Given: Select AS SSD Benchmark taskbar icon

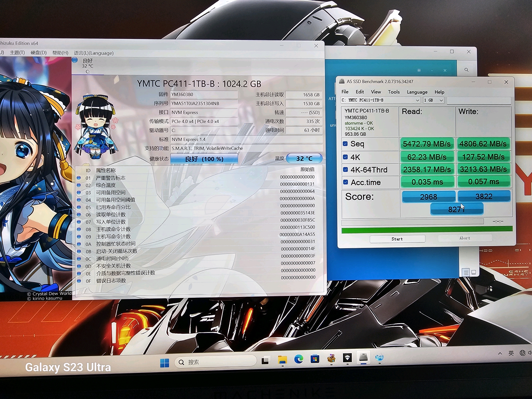Looking at the screenshot, I should coord(363,357).
